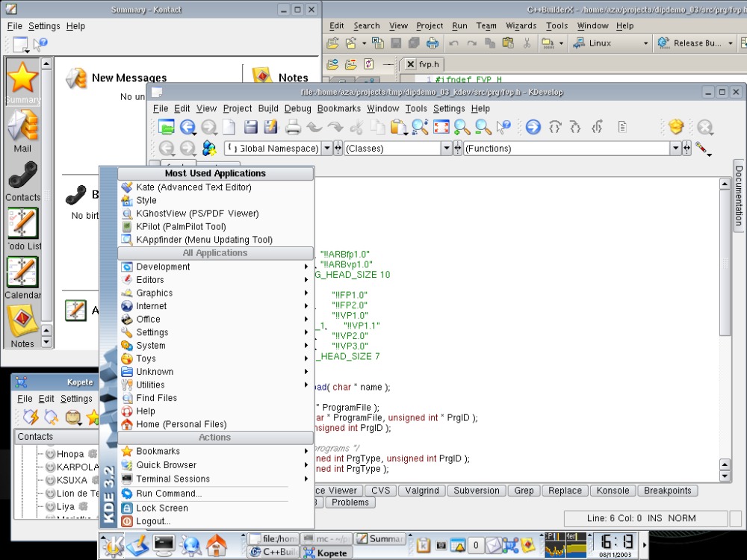The image size is (747, 560).
Task: Open the Problems tab in KDevelop
Action: [350, 503]
